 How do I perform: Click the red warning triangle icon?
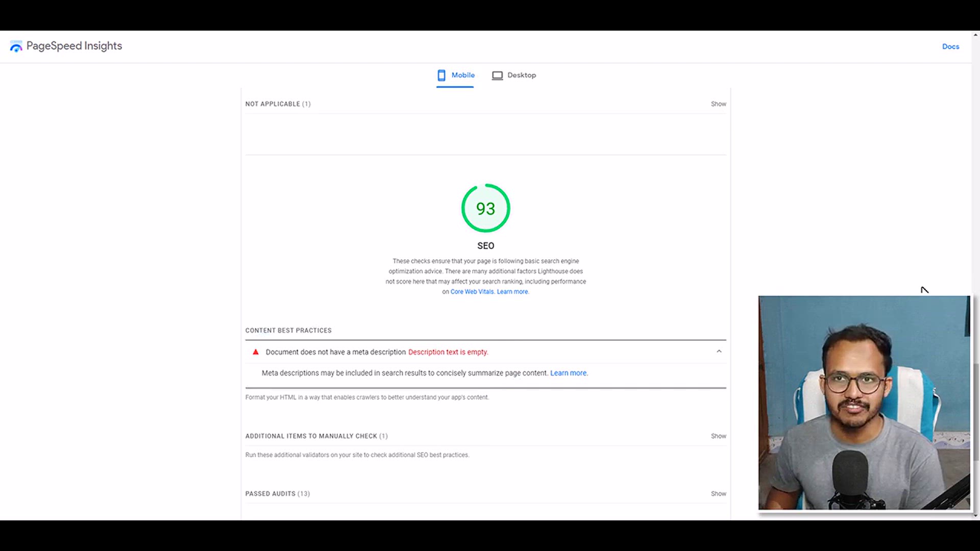[256, 352]
